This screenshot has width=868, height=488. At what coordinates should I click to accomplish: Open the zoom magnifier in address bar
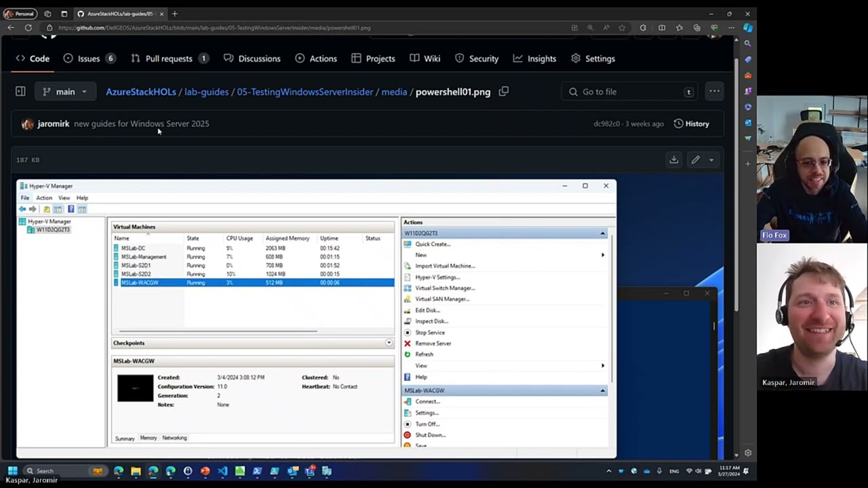point(590,28)
